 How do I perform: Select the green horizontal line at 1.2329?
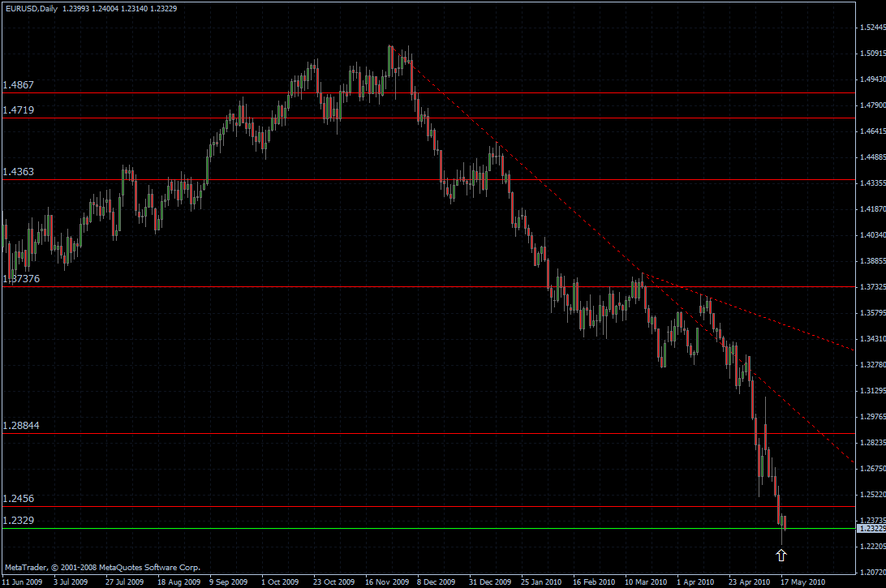coord(428,529)
